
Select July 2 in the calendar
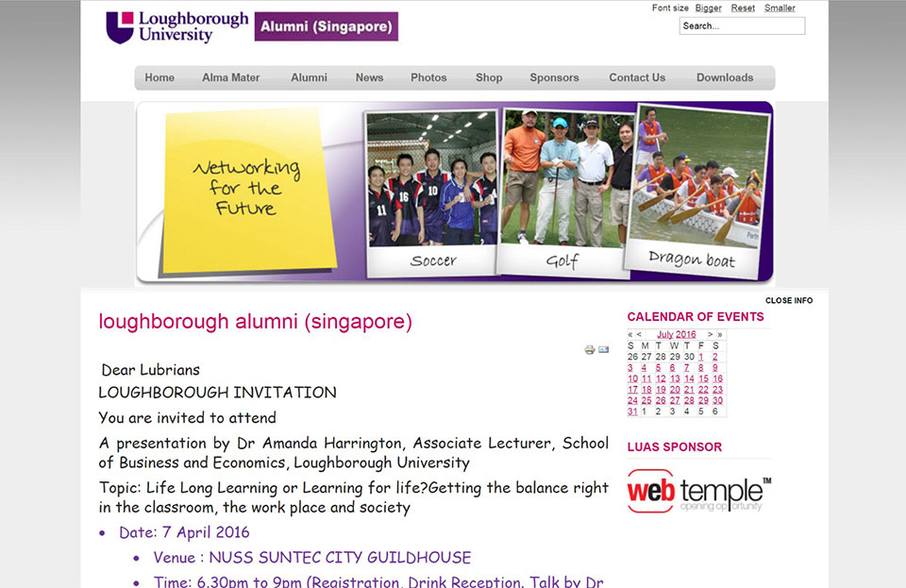[x=714, y=357]
